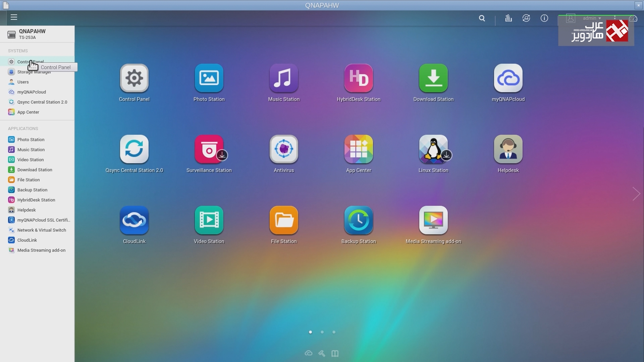Open File Station desktop icon
Viewport: 644px width, 362px height.
(x=284, y=220)
